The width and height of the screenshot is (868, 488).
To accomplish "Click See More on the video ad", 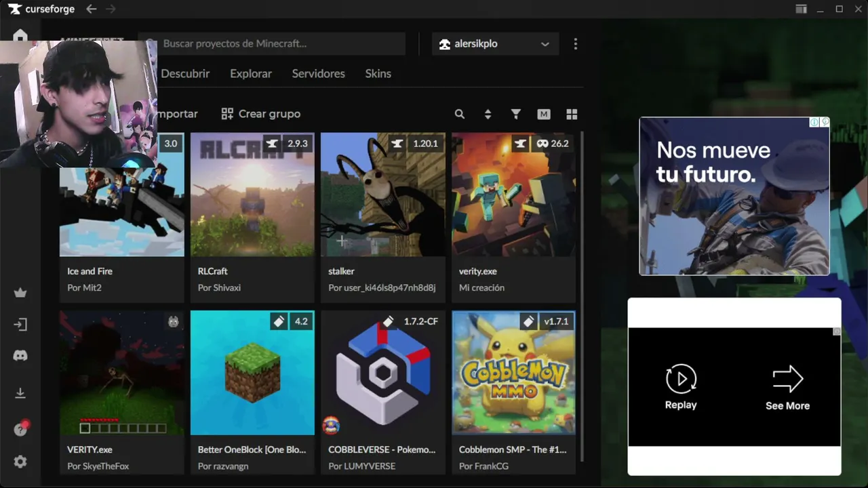I will (787, 388).
